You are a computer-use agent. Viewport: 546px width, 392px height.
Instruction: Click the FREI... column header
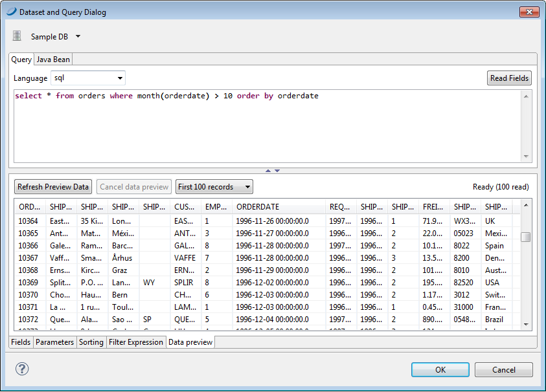click(434, 207)
